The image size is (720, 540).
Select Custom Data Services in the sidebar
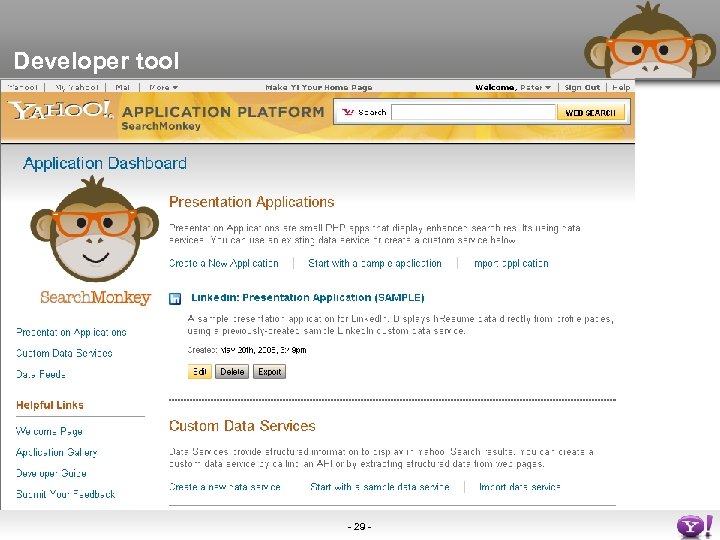[x=64, y=353]
